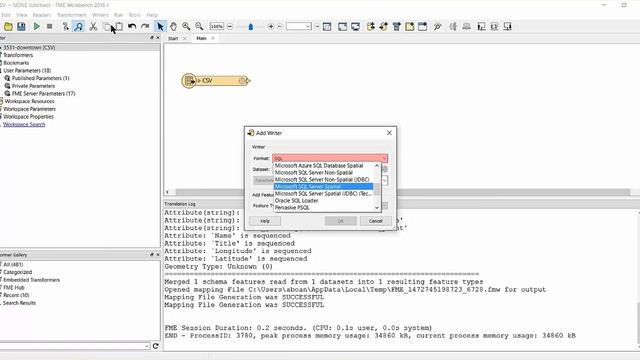
Task: Click the zoom in magnifier icon
Action: (x=187, y=27)
